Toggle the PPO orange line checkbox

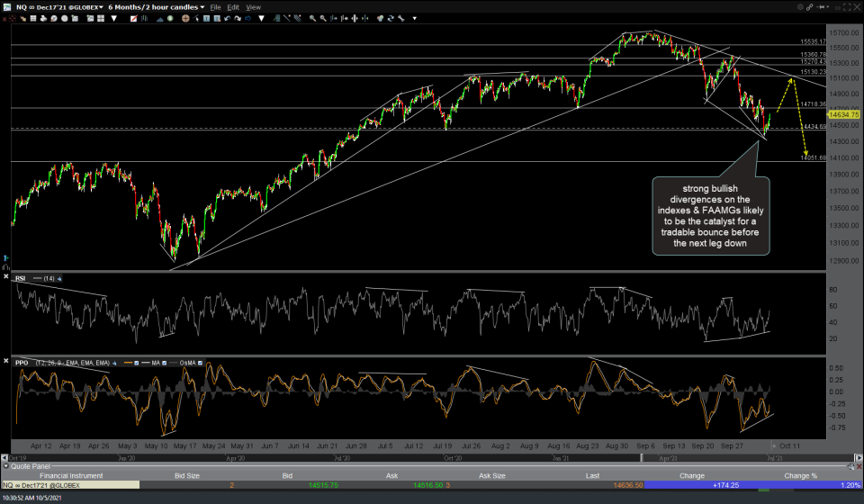(x=136, y=363)
